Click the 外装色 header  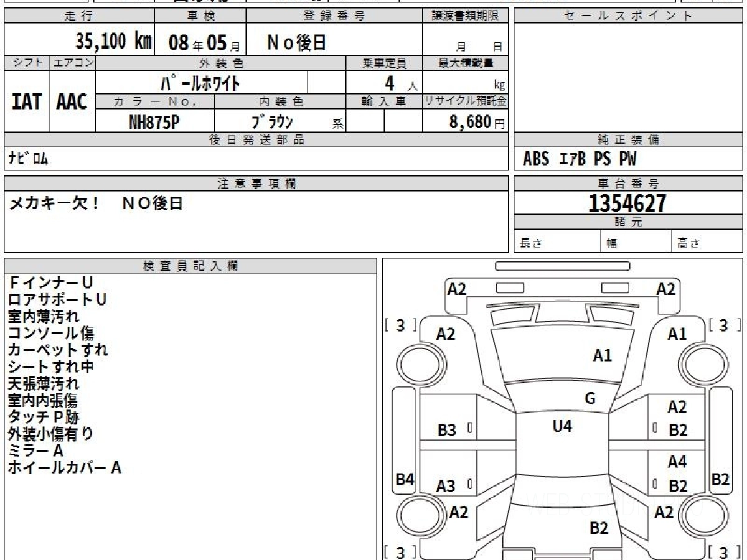[x=221, y=63]
